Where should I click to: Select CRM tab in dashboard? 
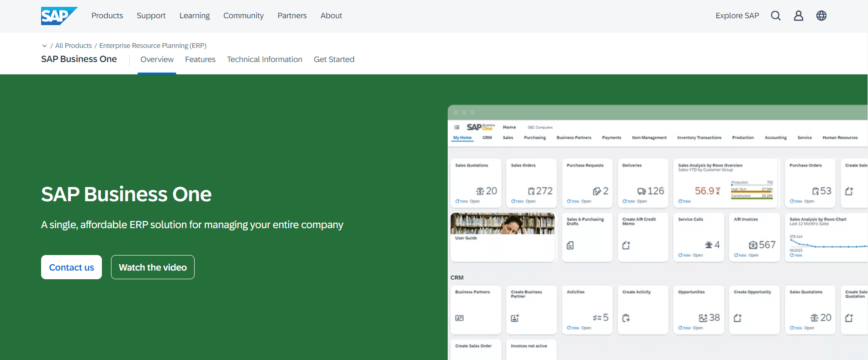(x=487, y=137)
